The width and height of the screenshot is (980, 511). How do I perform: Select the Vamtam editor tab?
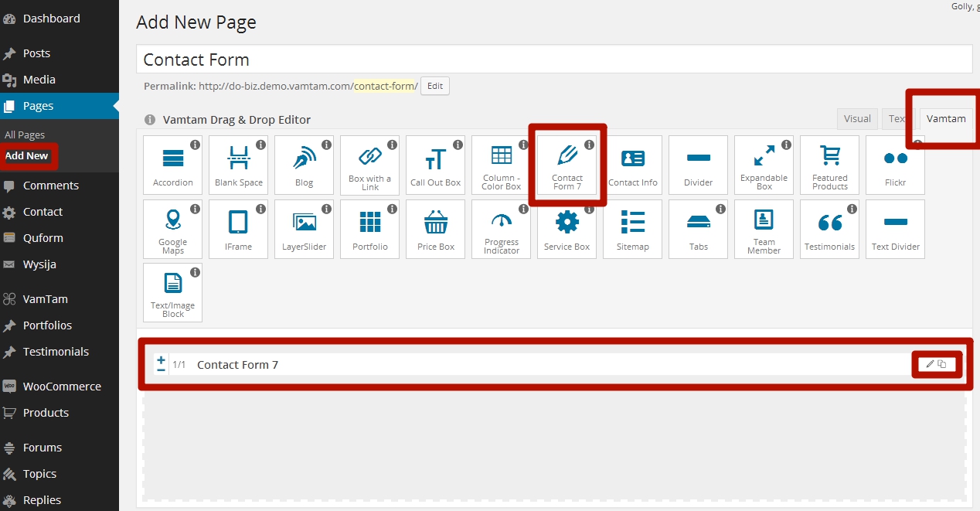tap(946, 118)
